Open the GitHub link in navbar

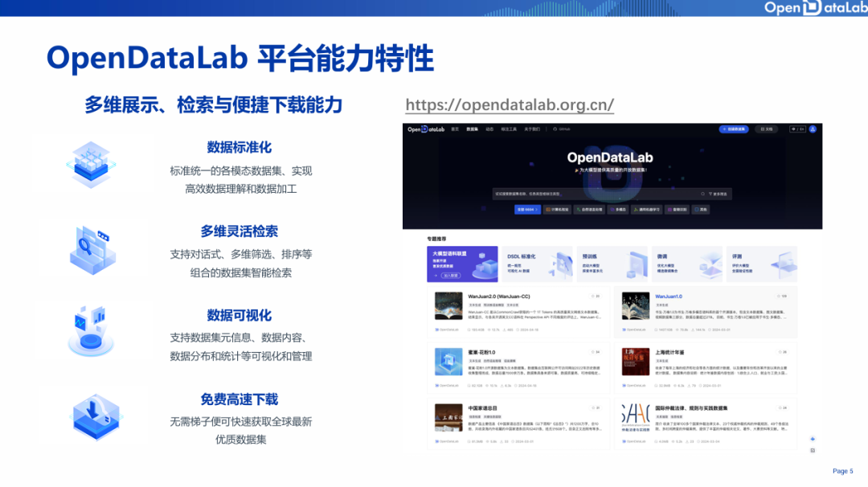tap(562, 129)
